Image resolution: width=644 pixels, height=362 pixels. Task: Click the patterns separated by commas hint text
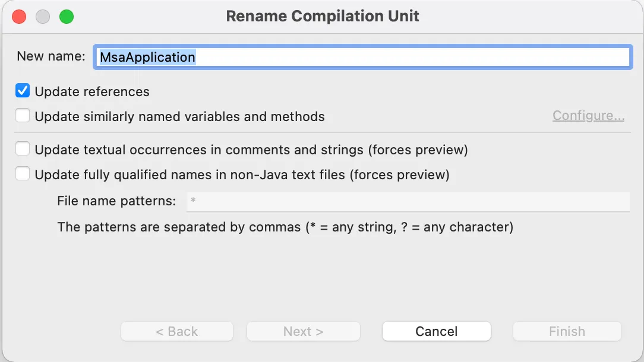tap(285, 227)
